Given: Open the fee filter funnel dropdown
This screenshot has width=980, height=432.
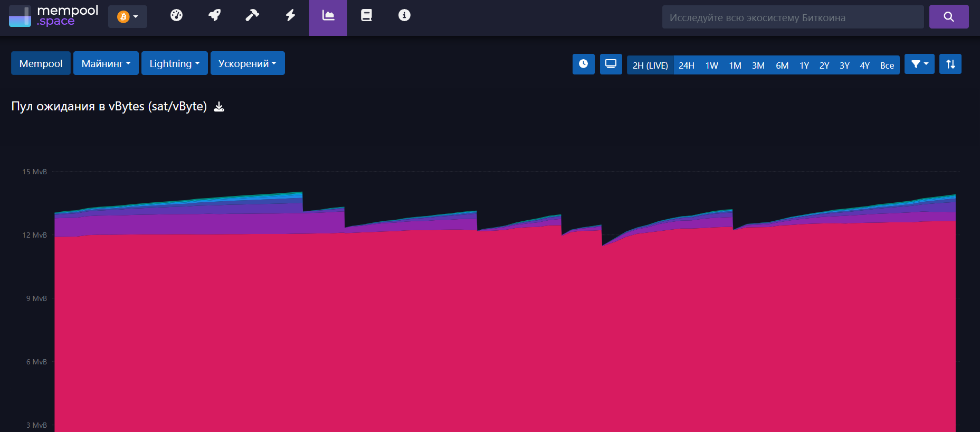Looking at the screenshot, I should [919, 64].
